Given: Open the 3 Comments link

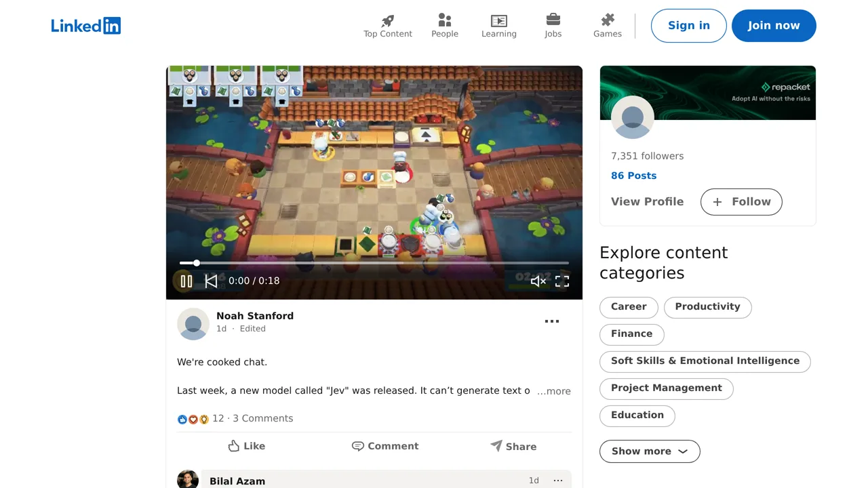Looking at the screenshot, I should (263, 419).
